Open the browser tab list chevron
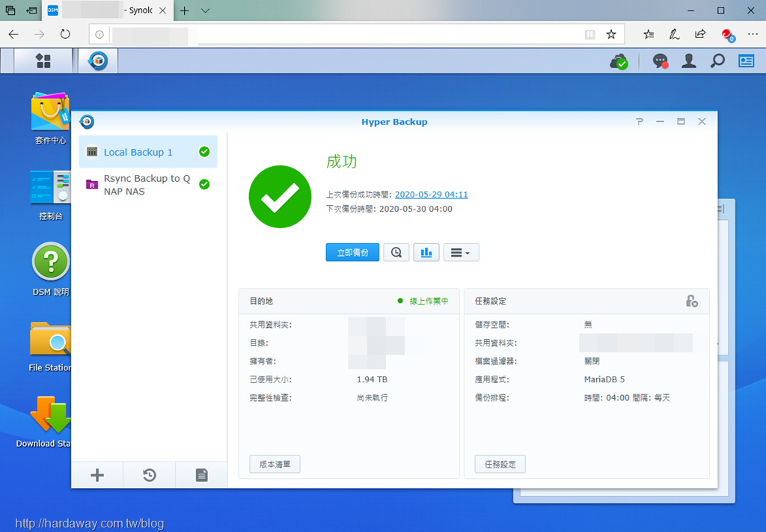766x532 pixels. point(206,10)
